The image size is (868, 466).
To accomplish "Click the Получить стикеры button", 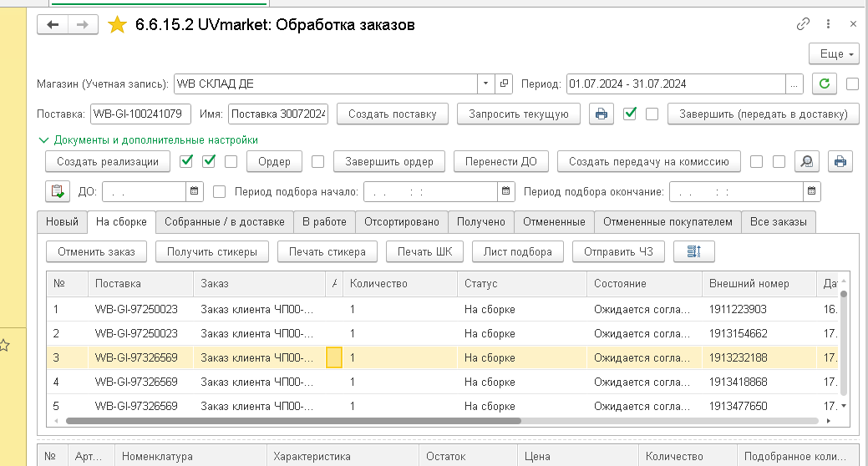I will 212,252.
